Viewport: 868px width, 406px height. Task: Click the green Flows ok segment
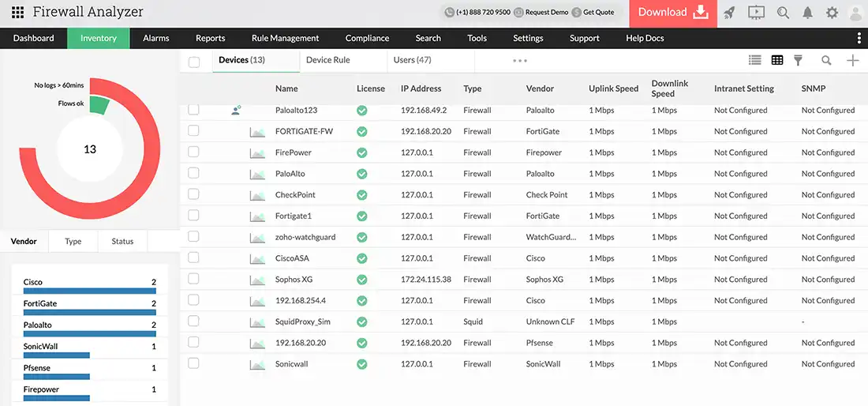tap(99, 105)
